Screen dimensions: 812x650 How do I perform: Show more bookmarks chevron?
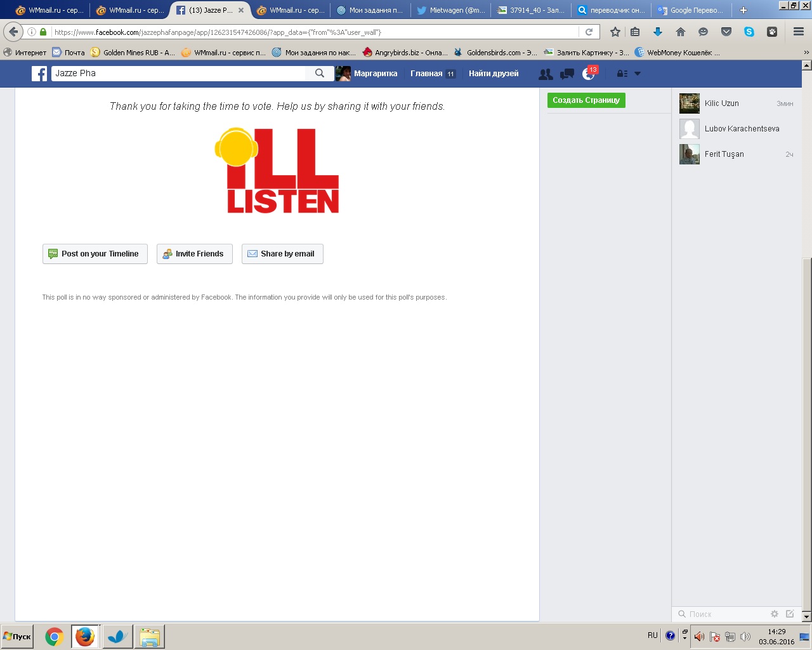pyautogui.click(x=806, y=53)
